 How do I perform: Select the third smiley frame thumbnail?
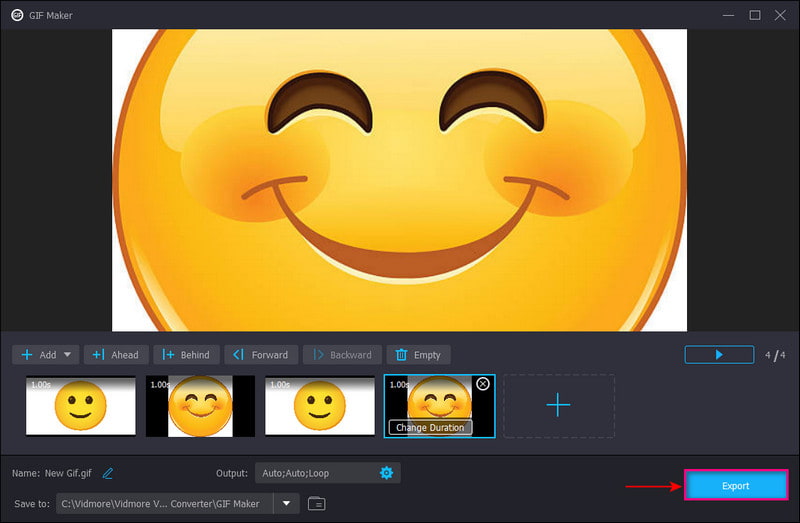[319, 406]
